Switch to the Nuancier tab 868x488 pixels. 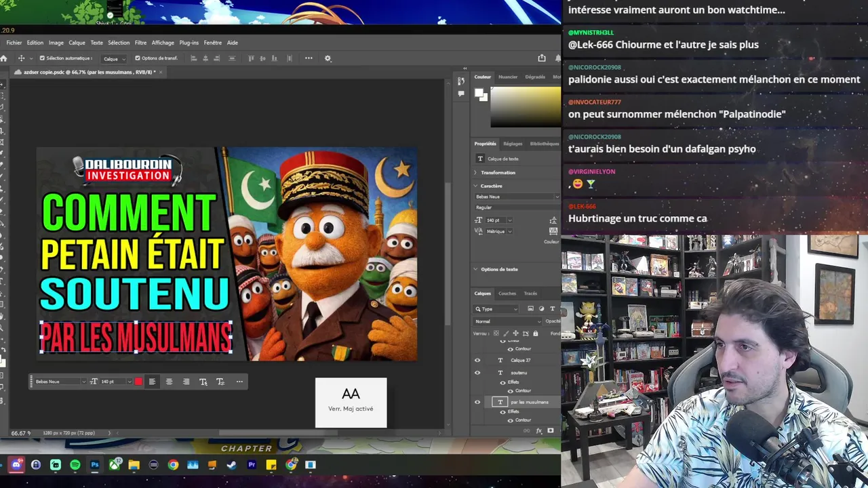[508, 77]
